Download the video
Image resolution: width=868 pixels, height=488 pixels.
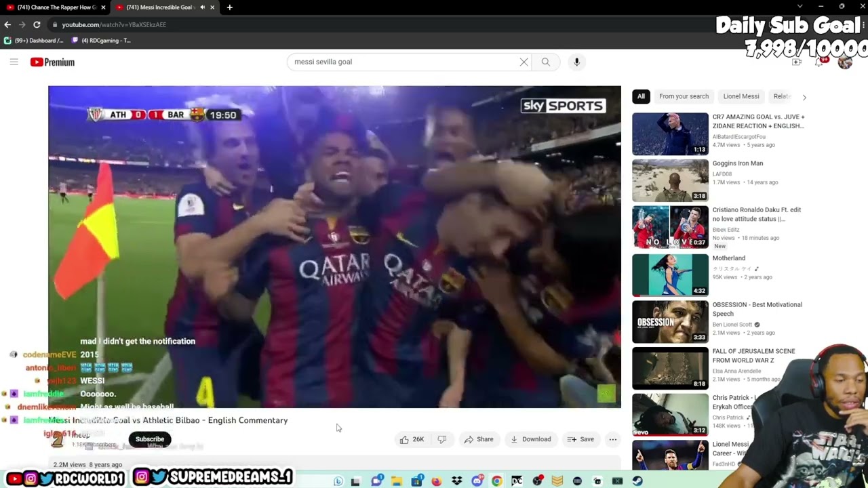(531, 439)
